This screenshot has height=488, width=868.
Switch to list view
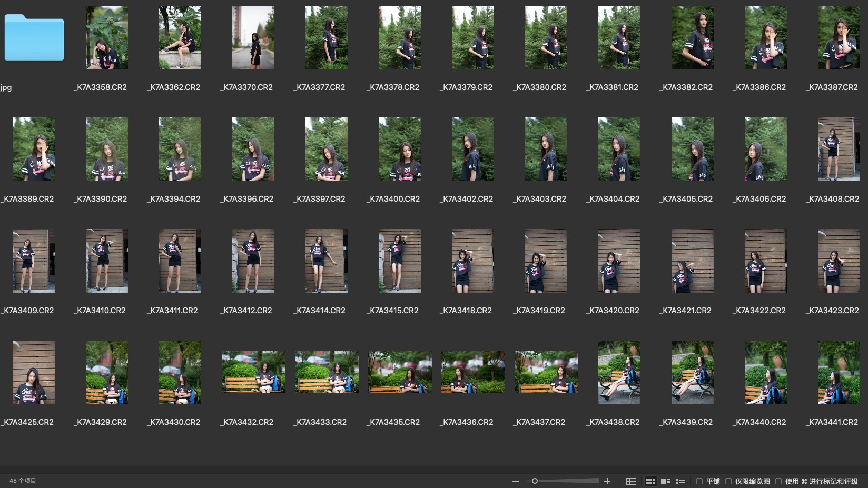680,481
